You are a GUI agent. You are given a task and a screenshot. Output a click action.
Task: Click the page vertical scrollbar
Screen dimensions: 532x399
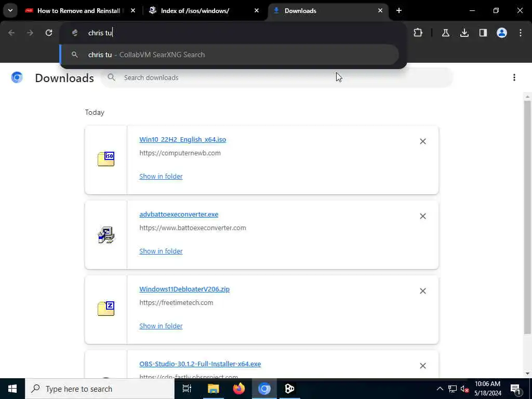pos(527,217)
